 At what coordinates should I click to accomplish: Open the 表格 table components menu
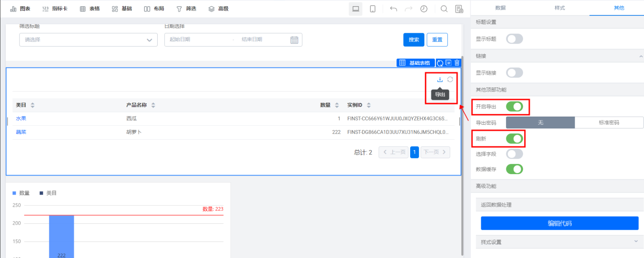coord(90,9)
